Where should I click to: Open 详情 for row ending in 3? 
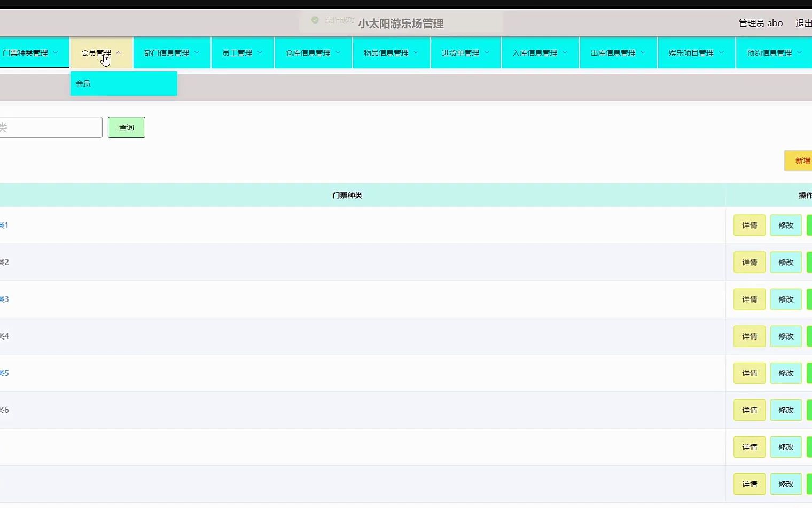(749, 299)
